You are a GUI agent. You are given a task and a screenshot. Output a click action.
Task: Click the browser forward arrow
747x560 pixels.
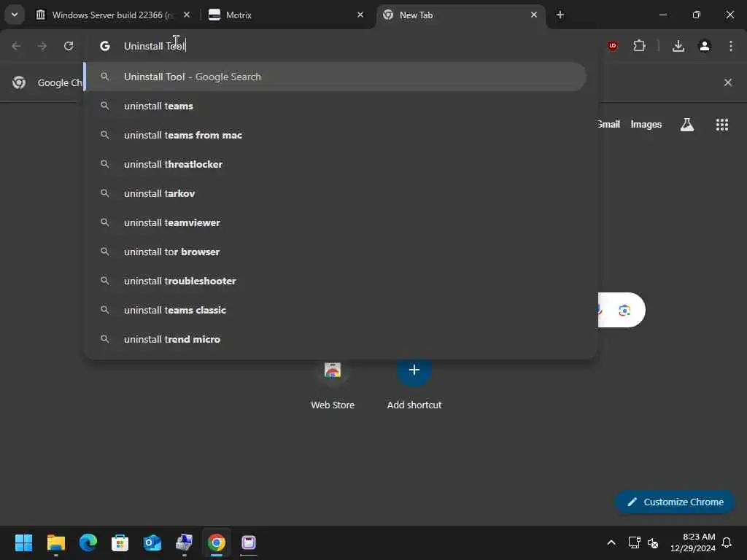tap(42, 46)
